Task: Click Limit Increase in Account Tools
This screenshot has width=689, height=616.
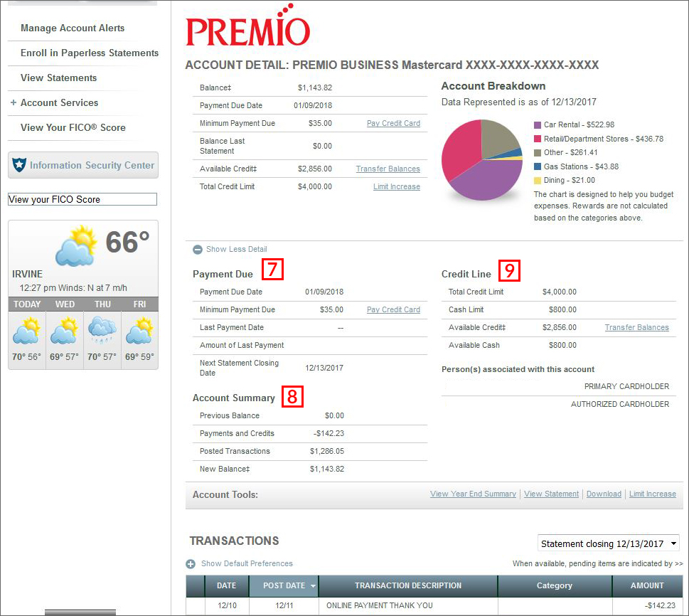Action: coord(653,494)
